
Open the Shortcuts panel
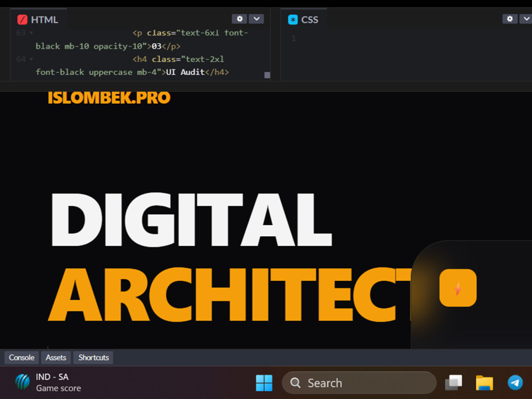click(x=94, y=358)
